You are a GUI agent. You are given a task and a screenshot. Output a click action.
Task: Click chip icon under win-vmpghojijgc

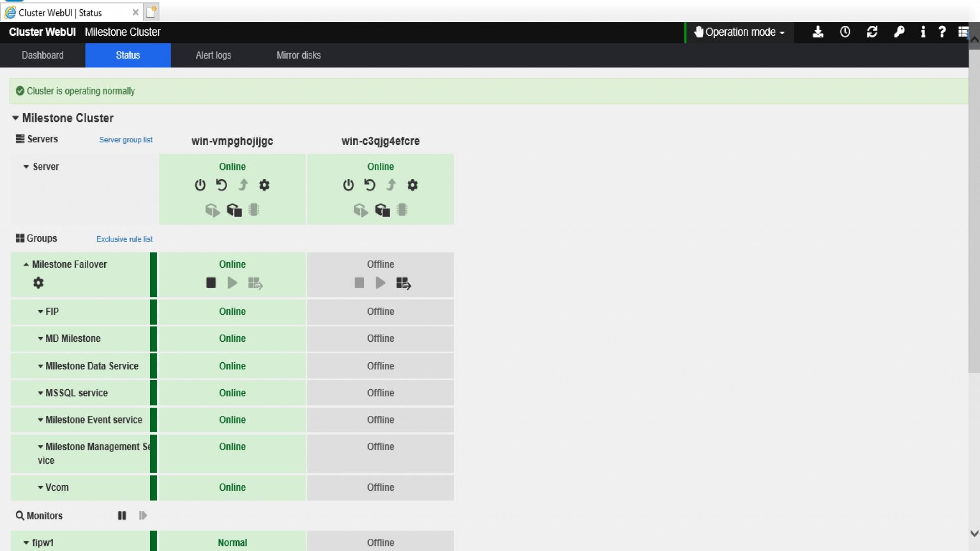tap(254, 210)
